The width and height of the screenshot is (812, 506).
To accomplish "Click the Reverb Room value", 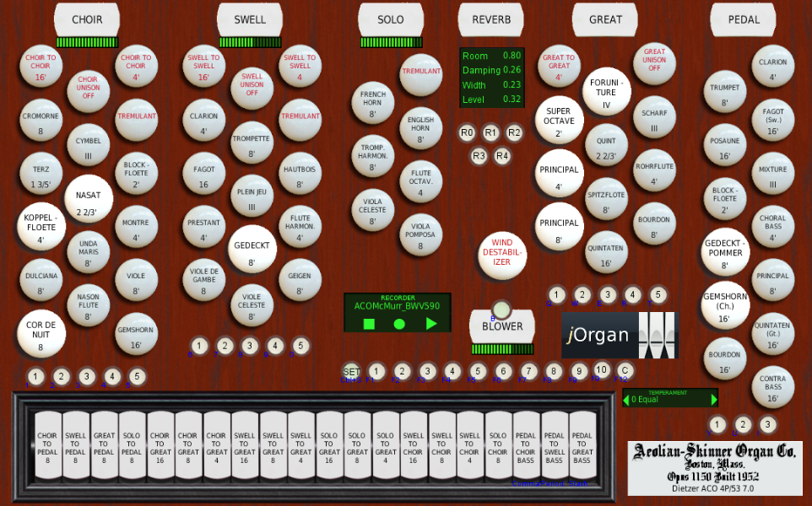I will coord(512,56).
